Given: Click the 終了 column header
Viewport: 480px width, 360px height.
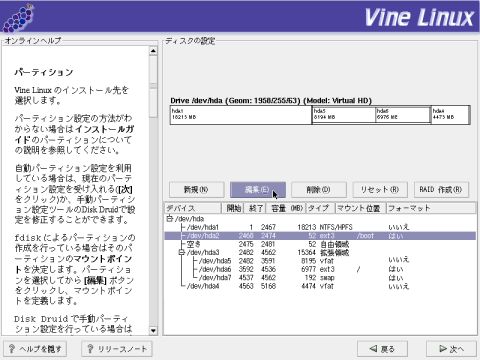Looking at the screenshot, I should pyautogui.click(x=255, y=208).
